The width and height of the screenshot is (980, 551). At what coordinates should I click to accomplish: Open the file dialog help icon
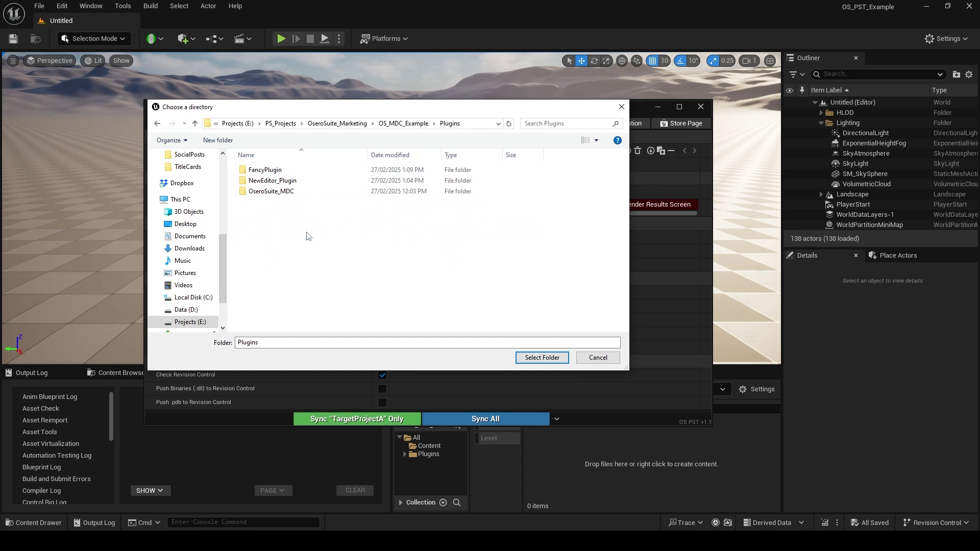pyautogui.click(x=618, y=140)
